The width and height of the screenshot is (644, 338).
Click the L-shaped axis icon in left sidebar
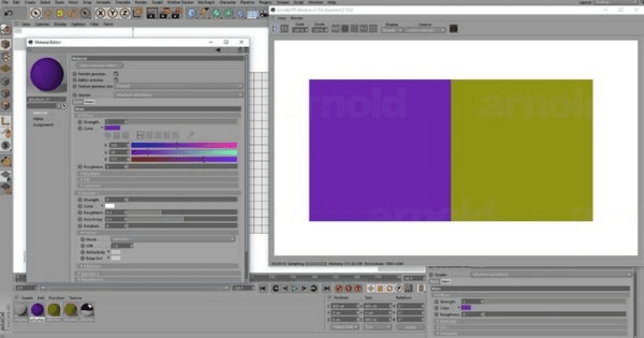tap(5, 121)
